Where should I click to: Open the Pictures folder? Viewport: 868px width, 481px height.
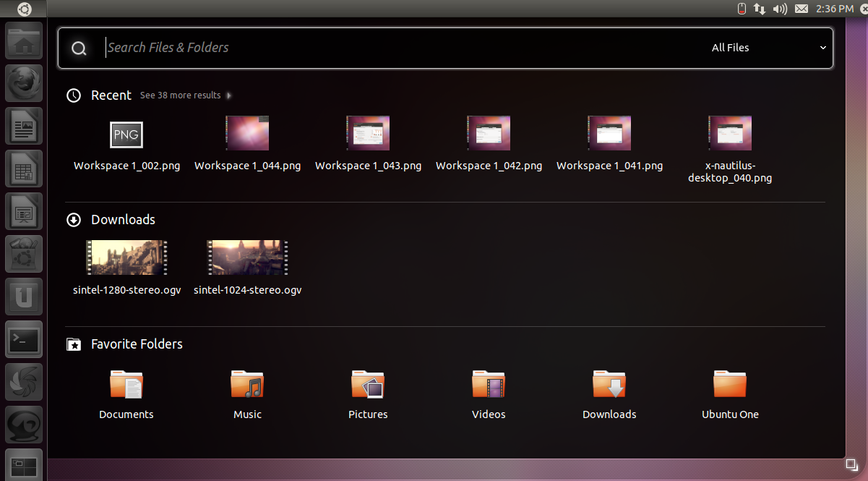tap(368, 384)
